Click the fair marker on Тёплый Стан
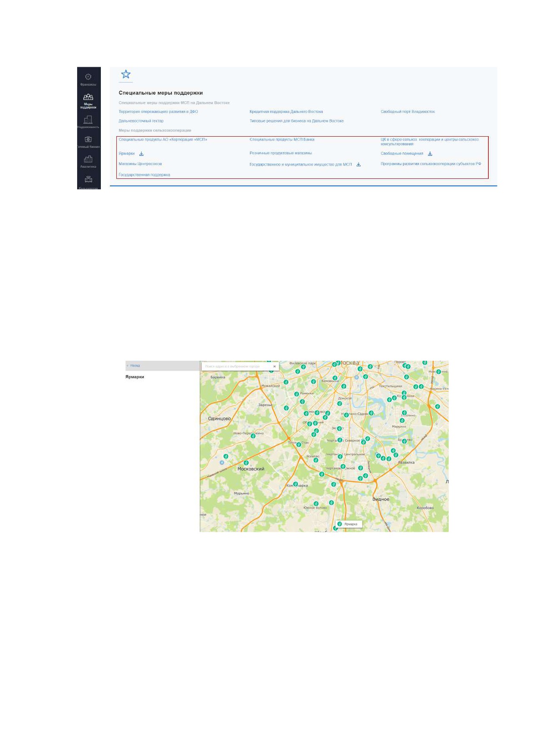 [x=299, y=444]
